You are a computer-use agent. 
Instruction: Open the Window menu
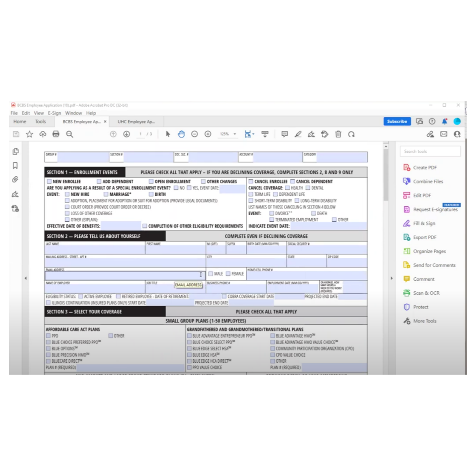click(74, 113)
